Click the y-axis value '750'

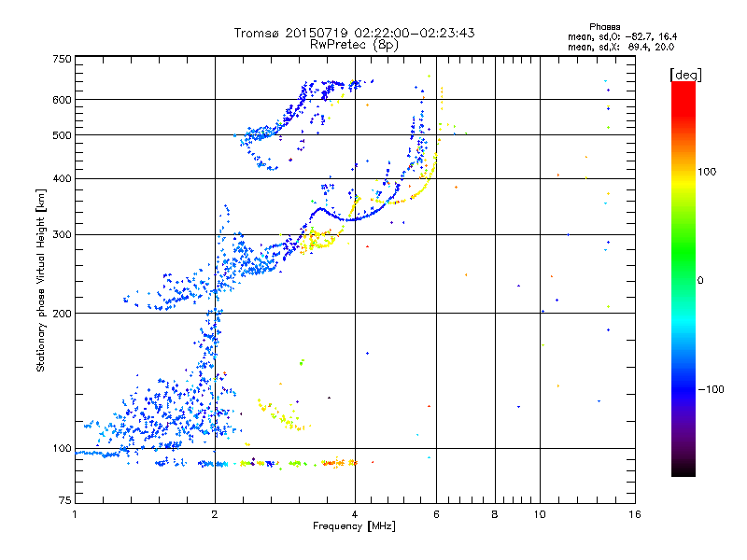[62, 59]
